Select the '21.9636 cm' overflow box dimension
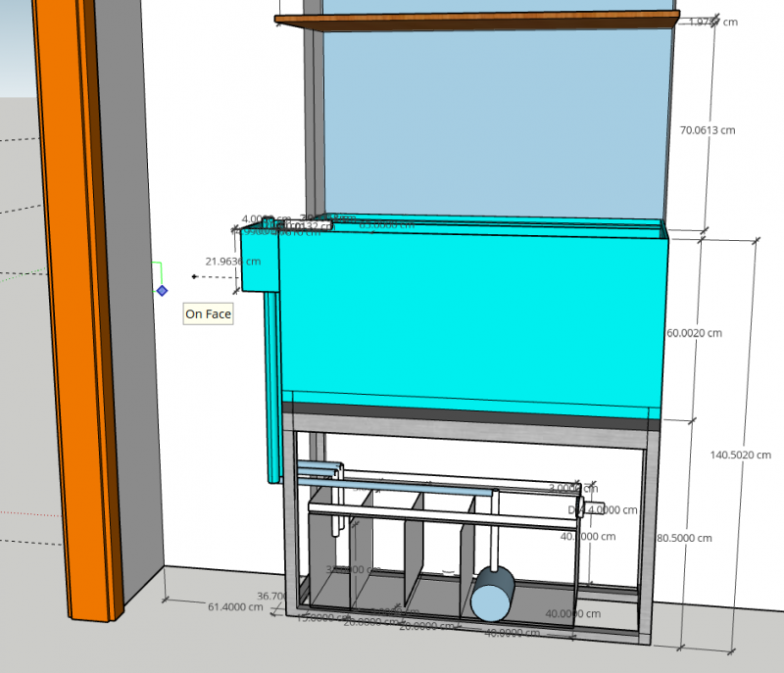This screenshot has width=784, height=673. [233, 262]
